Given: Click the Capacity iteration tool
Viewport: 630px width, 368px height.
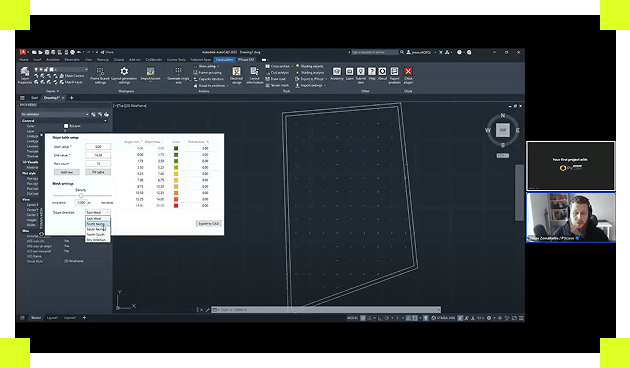Looking at the screenshot, I should (208, 79).
